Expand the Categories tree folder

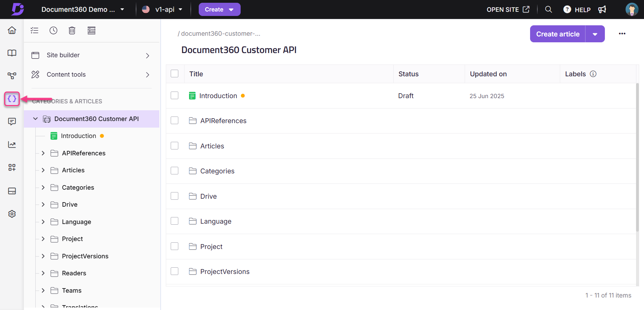pyautogui.click(x=43, y=187)
